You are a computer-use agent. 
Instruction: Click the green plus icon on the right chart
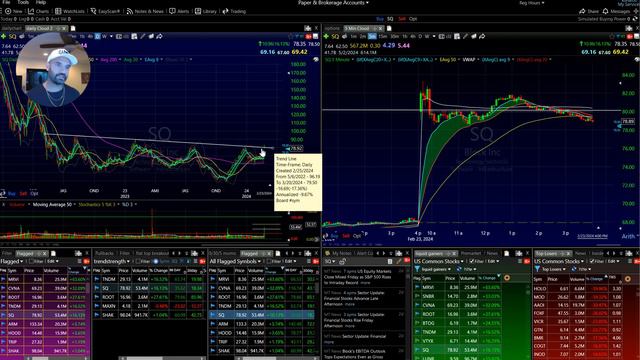click(x=326, y=37)
